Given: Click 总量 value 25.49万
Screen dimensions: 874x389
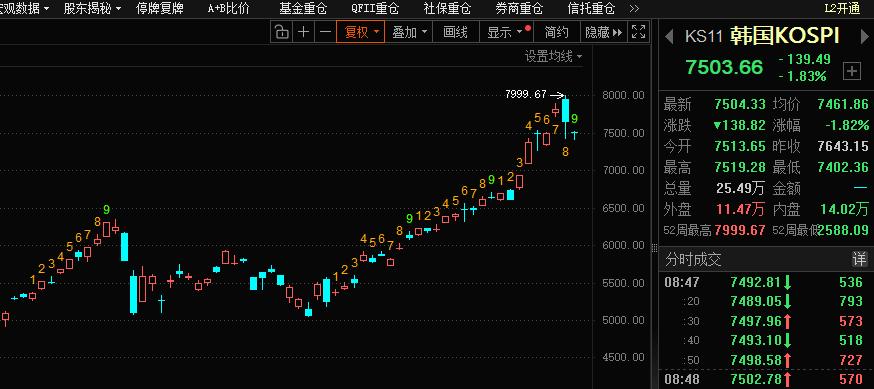Looking at the screenshot, I should [x=740, y=188].
